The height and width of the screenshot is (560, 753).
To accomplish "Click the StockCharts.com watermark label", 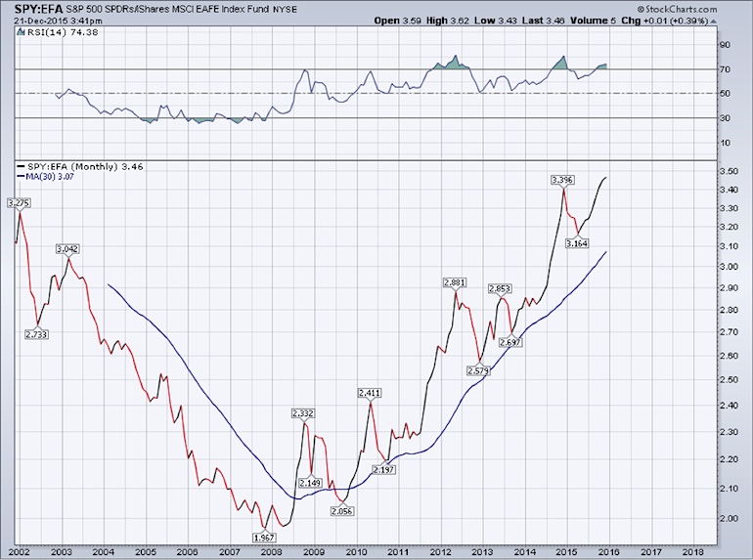I will tap(677, 9).
